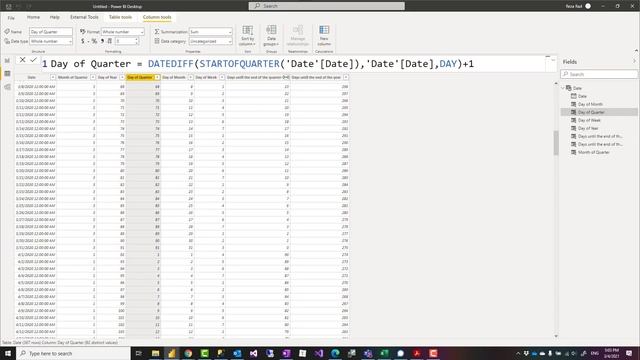Edit the column Name field

coord(51,31)
